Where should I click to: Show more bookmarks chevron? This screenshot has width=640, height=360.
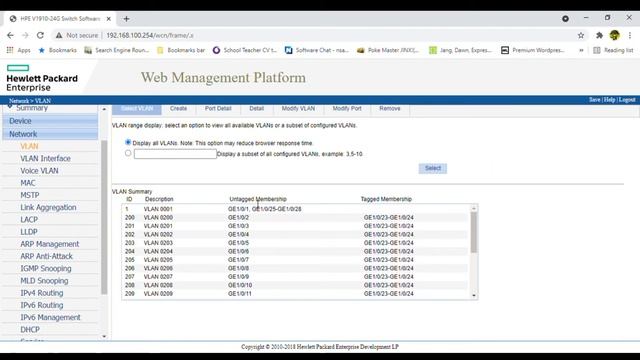(581, 50)
